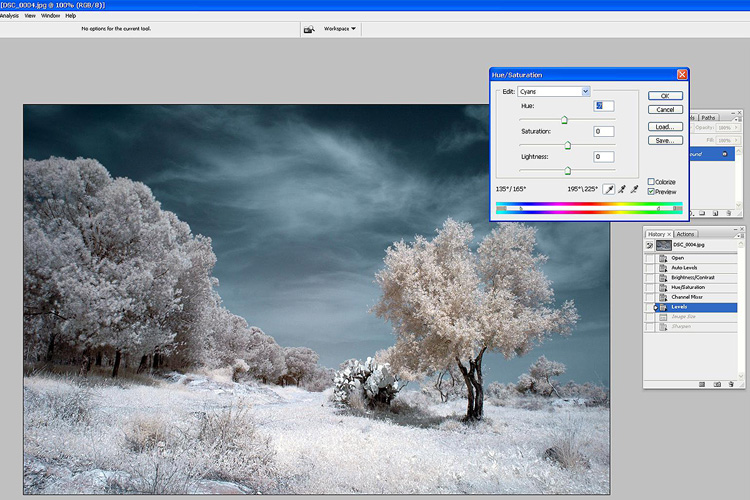Click the Levels history state icon

point(663,307)
